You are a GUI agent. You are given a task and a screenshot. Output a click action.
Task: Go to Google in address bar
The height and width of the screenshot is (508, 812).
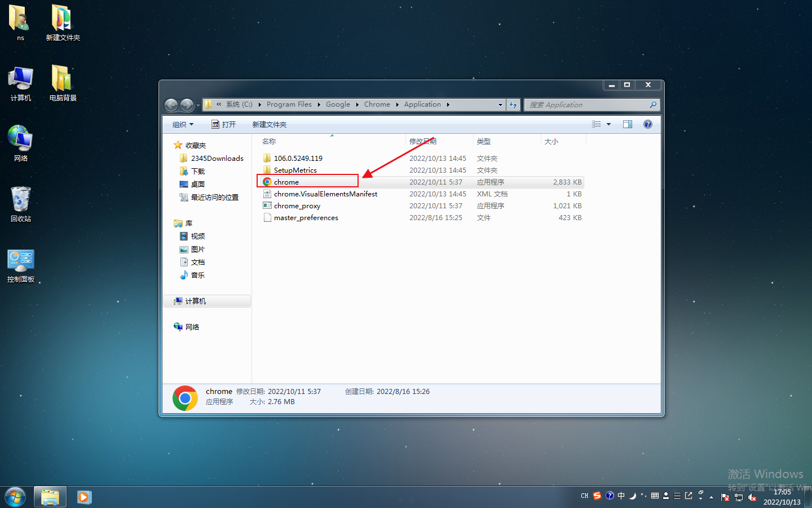click(x=338, y=104)
